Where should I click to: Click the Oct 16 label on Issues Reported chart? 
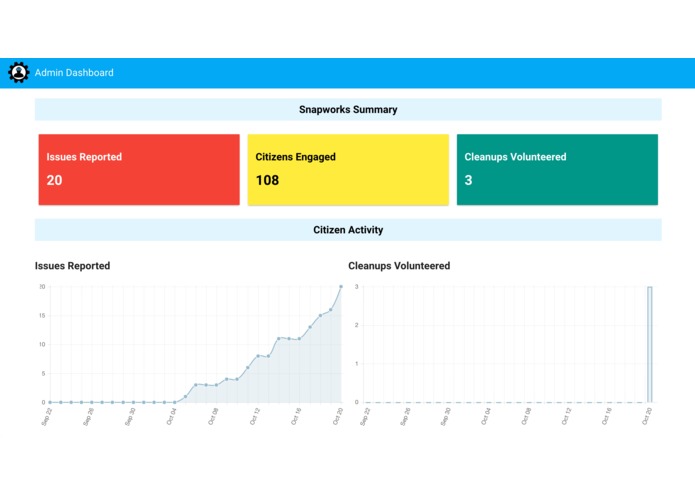tap(296, 417)
